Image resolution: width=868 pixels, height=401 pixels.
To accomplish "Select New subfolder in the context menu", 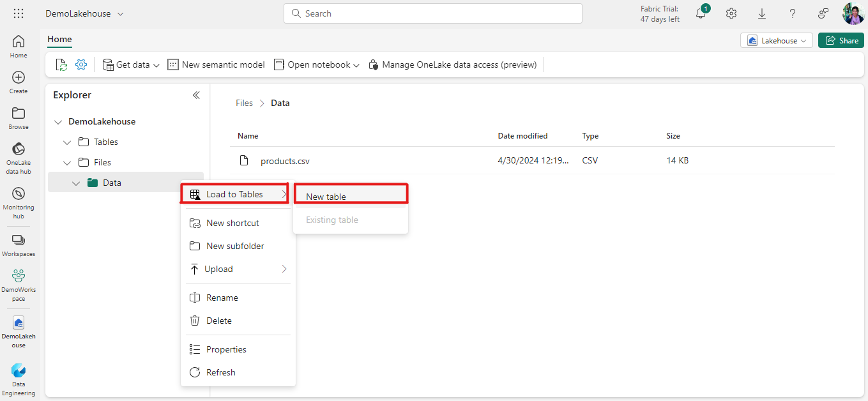I will 238,246.
